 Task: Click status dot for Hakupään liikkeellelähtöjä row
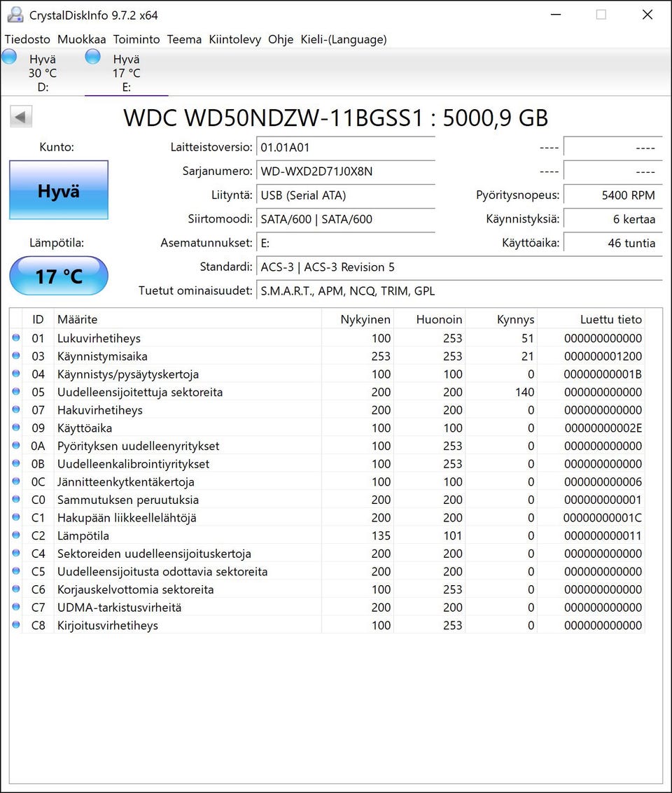tap(16, 517)
